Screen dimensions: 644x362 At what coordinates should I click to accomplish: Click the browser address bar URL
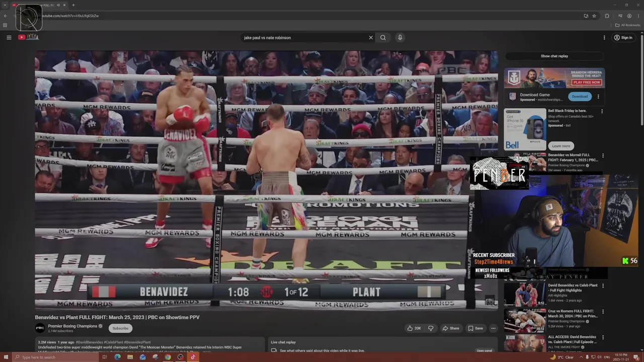pos(69,16)
